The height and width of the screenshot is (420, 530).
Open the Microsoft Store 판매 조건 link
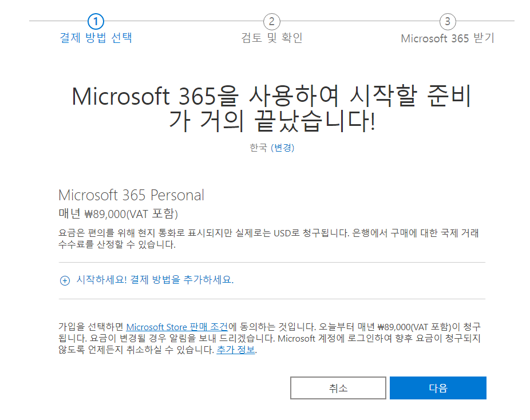pos(177,327)
